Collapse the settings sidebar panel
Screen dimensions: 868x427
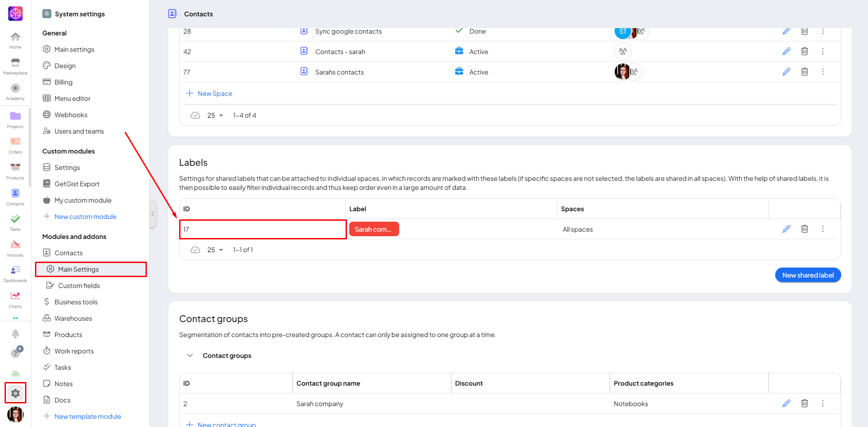(x=153, y=214)
